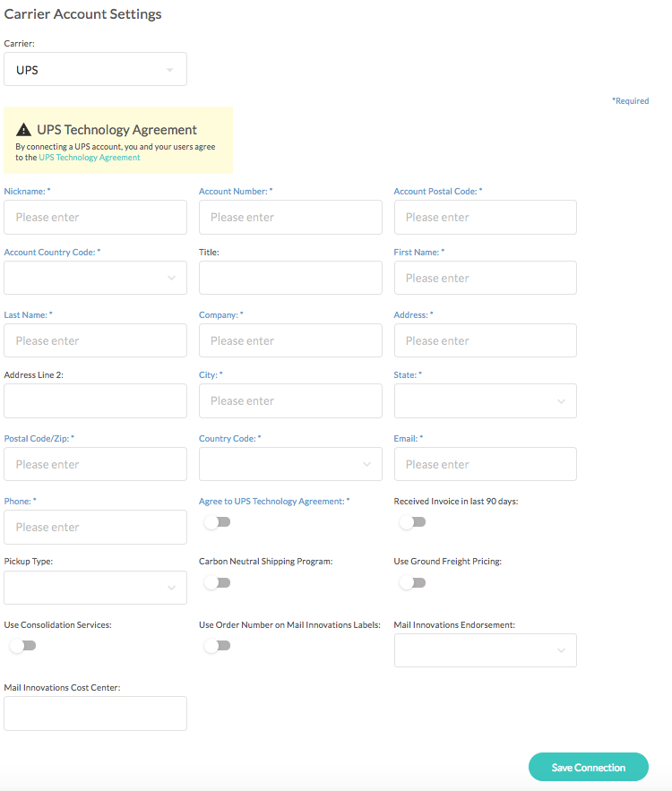Click Mail Innovations Cost Center field
This screenshot has height=791, width=672.
95,713
